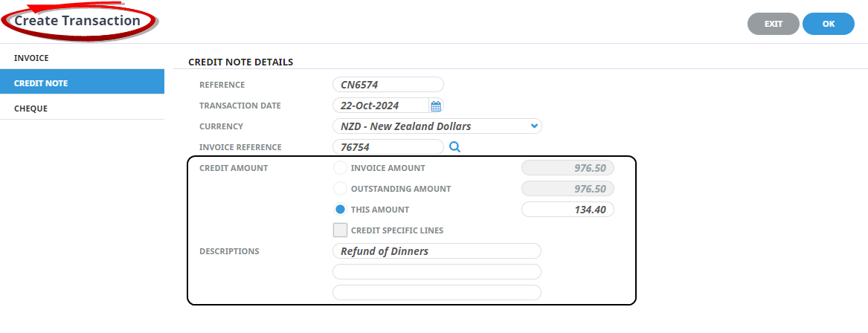Click the second description line field
The image size is (868, 333).
coord(437,272)
